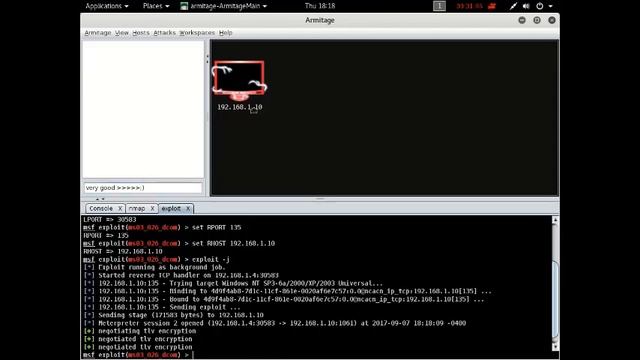Viewport: 640px width, 360px height.
Task: Close the nmap tab
Action: (152, 209)
